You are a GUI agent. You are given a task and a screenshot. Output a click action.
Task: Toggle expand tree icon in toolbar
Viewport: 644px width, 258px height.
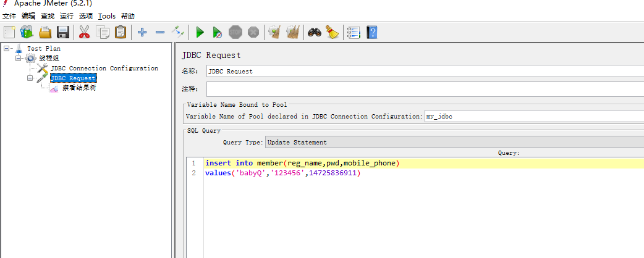178,32
